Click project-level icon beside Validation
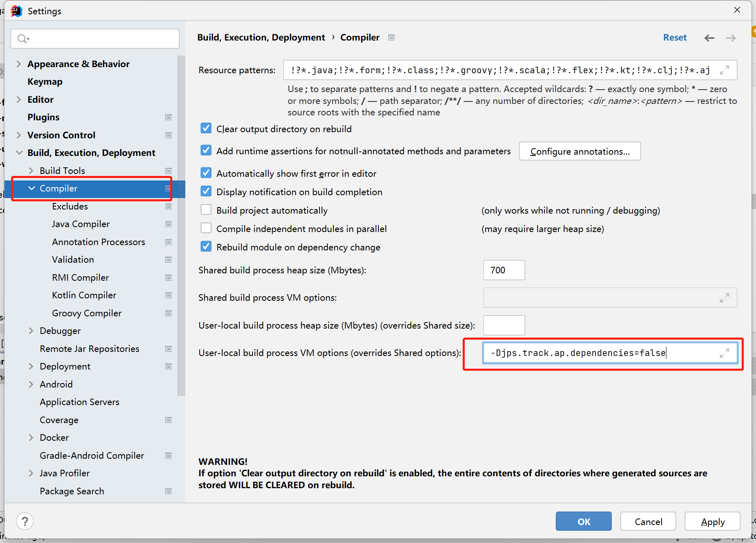The image size is (756, 543). coord(169,260)
